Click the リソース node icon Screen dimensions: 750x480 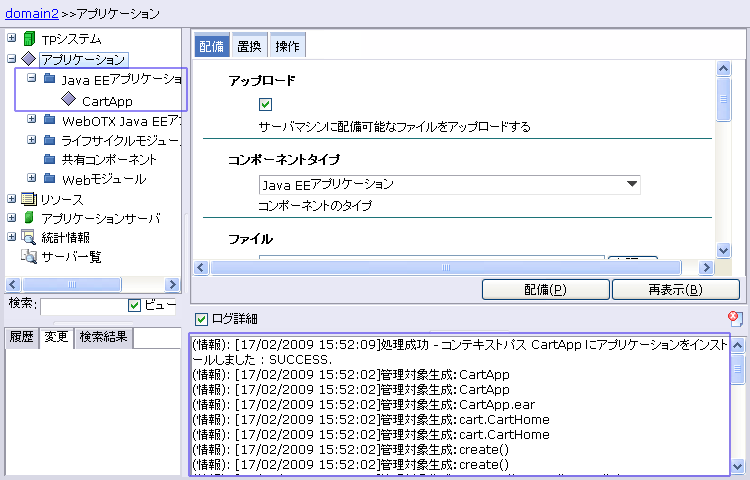[x=28, y=199]
